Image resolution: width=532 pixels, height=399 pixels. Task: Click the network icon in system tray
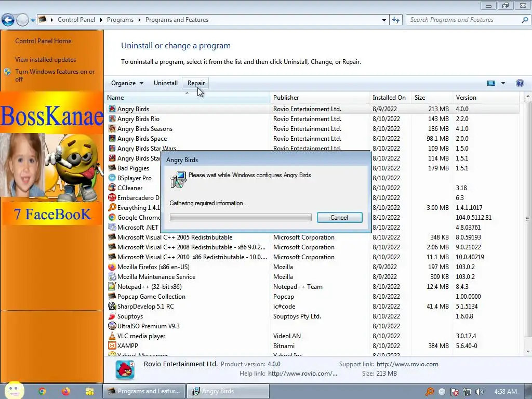[467, 392]
